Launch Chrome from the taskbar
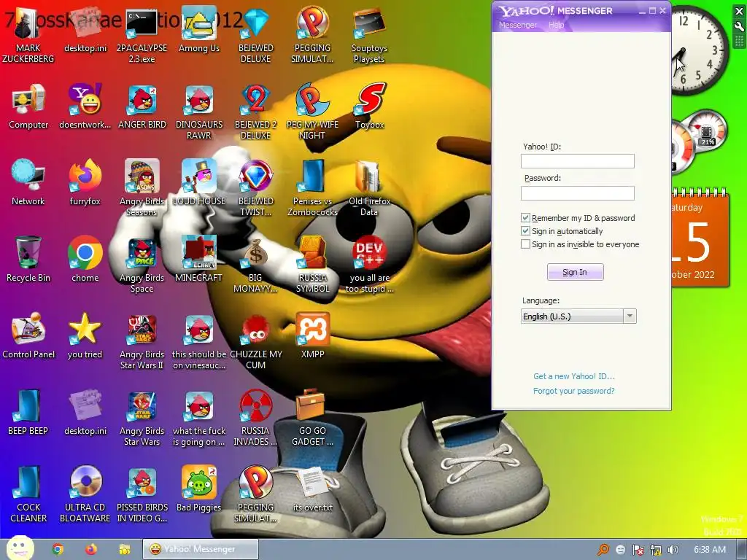747x560 pixels. 58,550
